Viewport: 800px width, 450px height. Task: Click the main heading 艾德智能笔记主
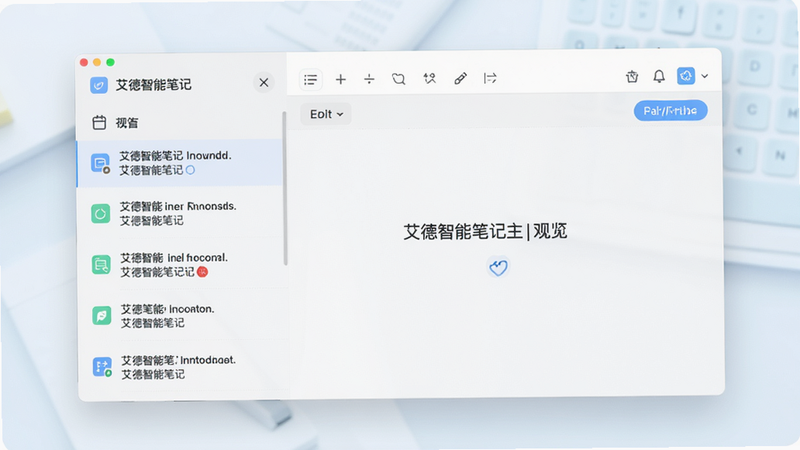point(463,232)
